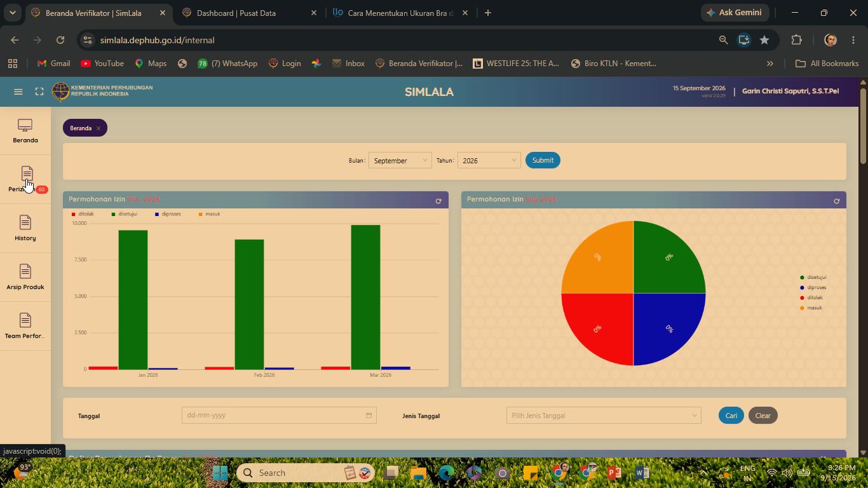Click the Tanggal date input field
The width and height of the screenshot is (868, 488).
point(279,416)
